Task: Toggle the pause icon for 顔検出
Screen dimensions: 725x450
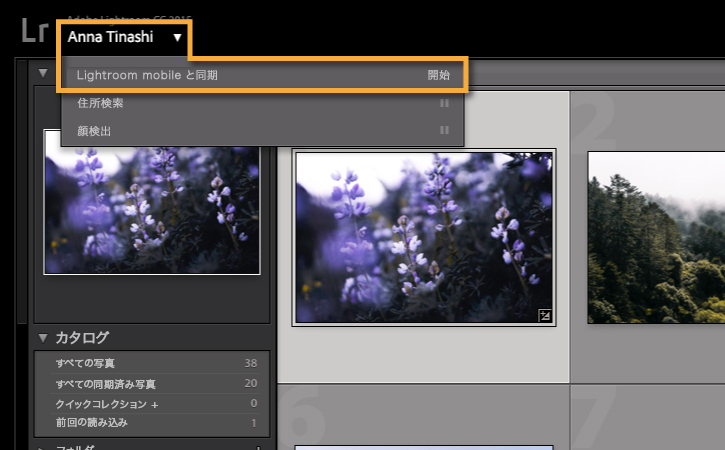Action: pyautogui.click(x=444, y=130)
